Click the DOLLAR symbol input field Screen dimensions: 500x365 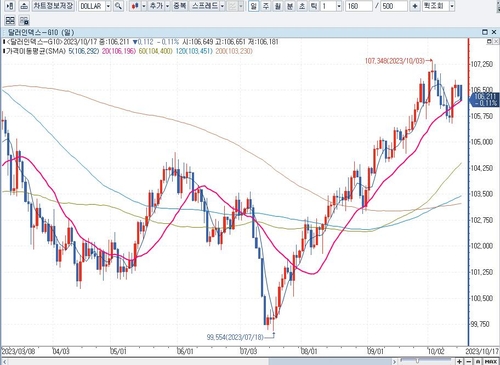click(x=92, y=6)
